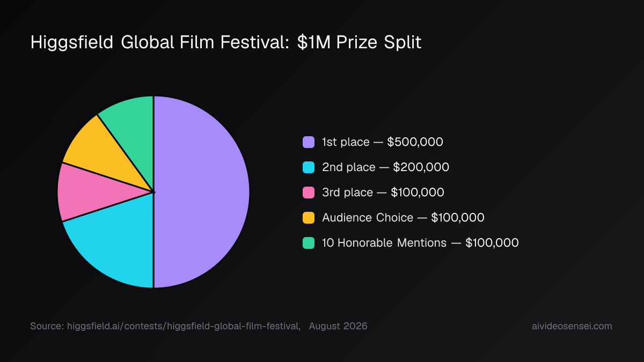The height and width of the screenshot is (362, 644).
Task: Click the aivideosensei.com watermark link
Action: 570,326
